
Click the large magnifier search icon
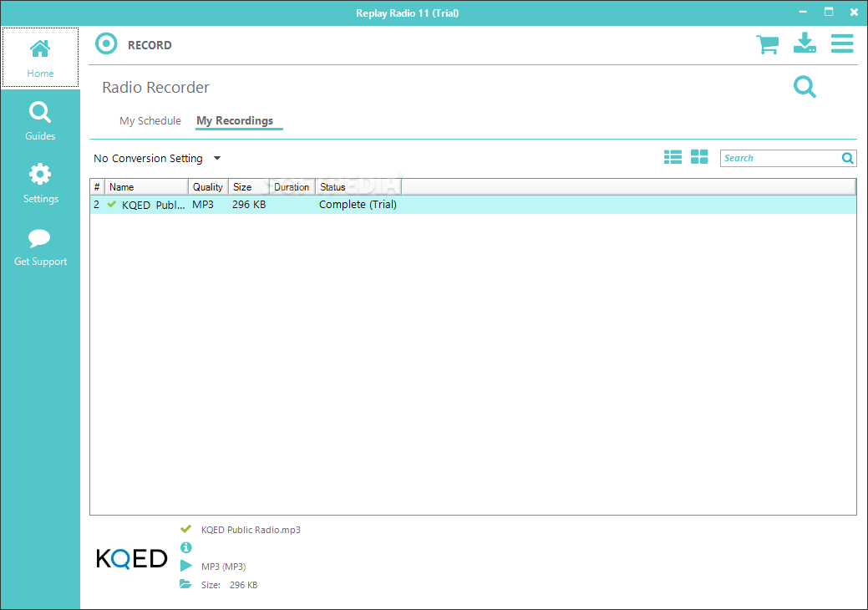(x=805, y=87)
